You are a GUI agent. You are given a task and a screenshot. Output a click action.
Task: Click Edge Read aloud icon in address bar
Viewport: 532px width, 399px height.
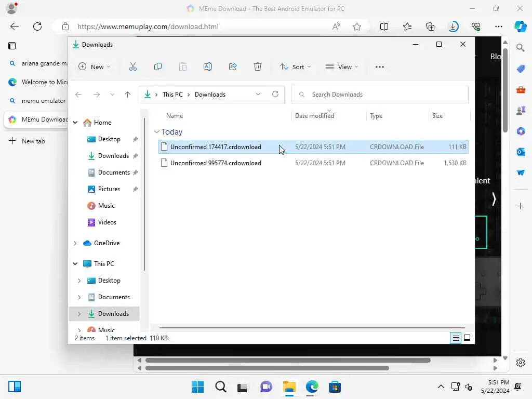pyautogui.click(x=336, y=26)
